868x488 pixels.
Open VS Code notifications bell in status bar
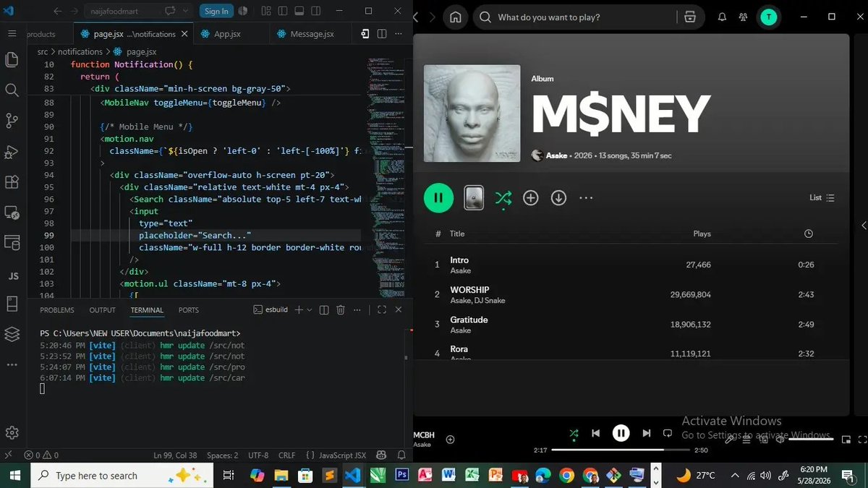pos(400,455)
